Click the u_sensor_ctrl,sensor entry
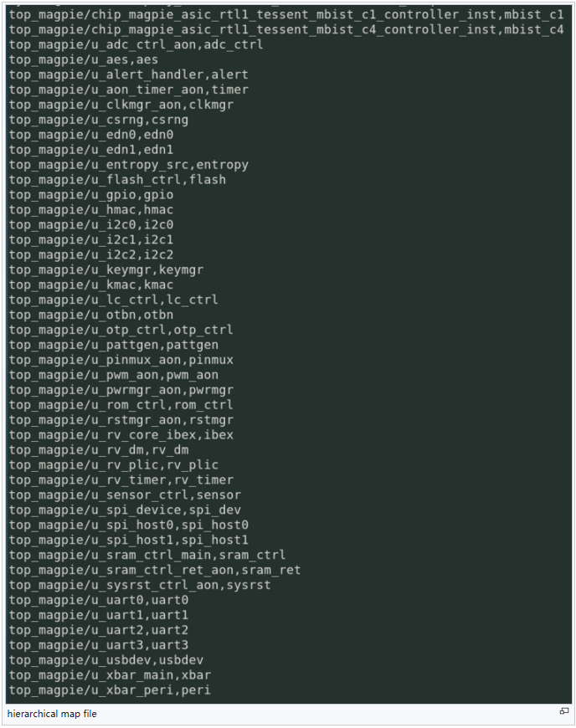576x728 pixels. [126, 495]
